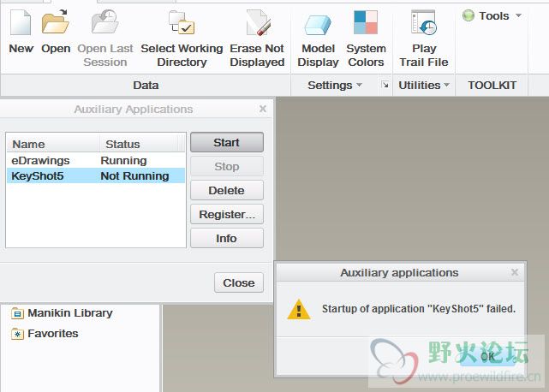The width and height of the screenshot is (549, 392).
Task: Click the Running status of eDrawings
Action: coord(123,160)
